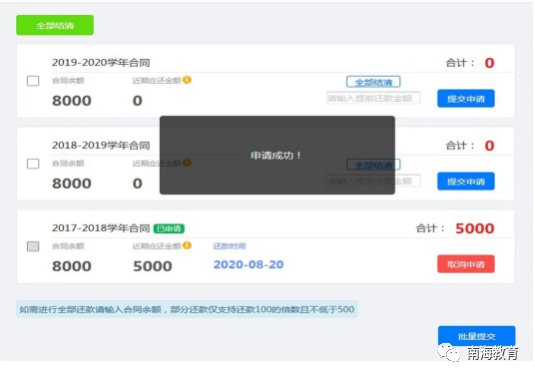Viewport: 535px width, 377px height.
Task: Click the green 全部结清 button at top
Action: coord(55,25)
